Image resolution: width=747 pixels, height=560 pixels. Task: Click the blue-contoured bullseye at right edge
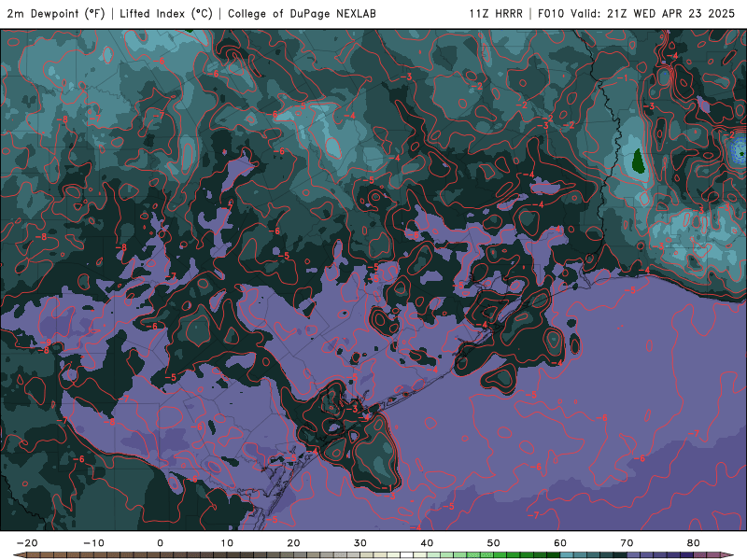pos(740,150)
